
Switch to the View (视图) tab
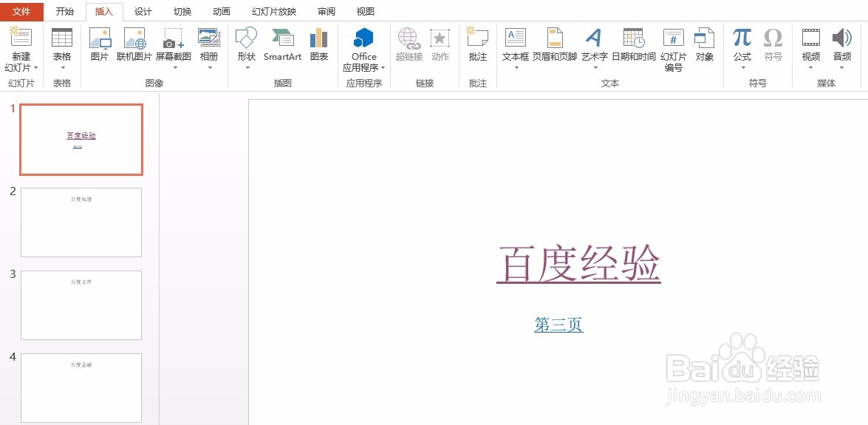click(366, 12)
